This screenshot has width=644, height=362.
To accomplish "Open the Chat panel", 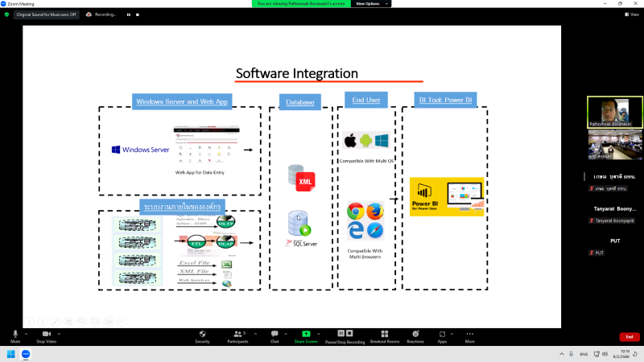I will tap(274, 335).
